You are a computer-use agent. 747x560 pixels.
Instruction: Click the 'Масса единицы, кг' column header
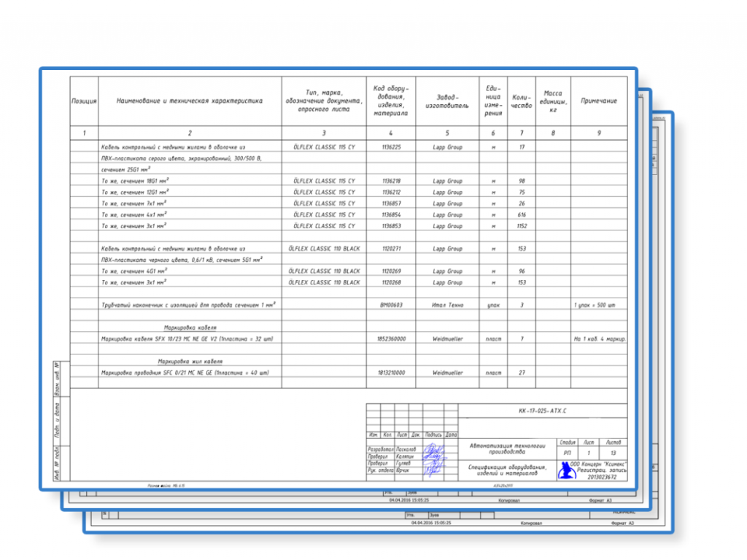pos(553,101)
